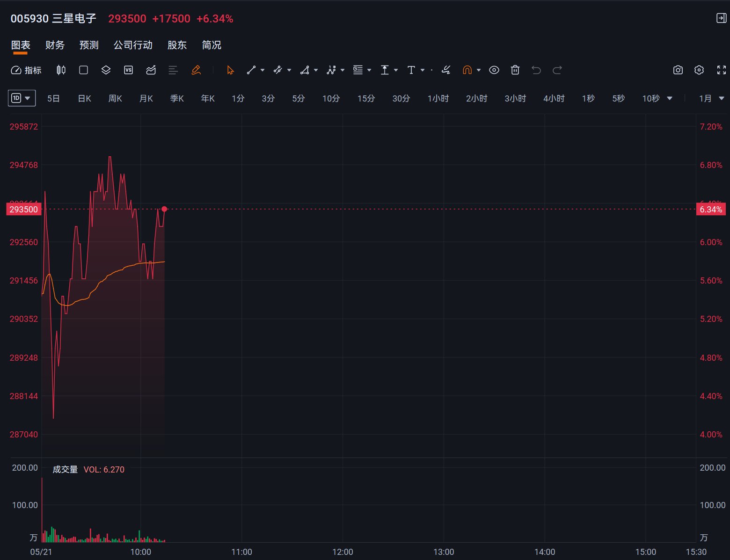The width and height of the screenshot is (730, 560).
Task: Open chart settings gear icon
Action: point(699,70)
